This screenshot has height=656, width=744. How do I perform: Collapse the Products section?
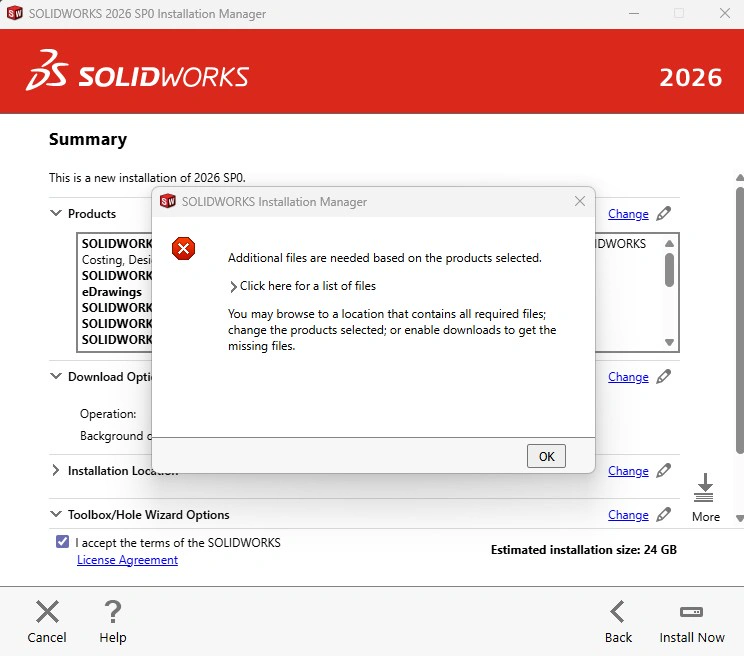pyautogui.click(x=56, y=213)
